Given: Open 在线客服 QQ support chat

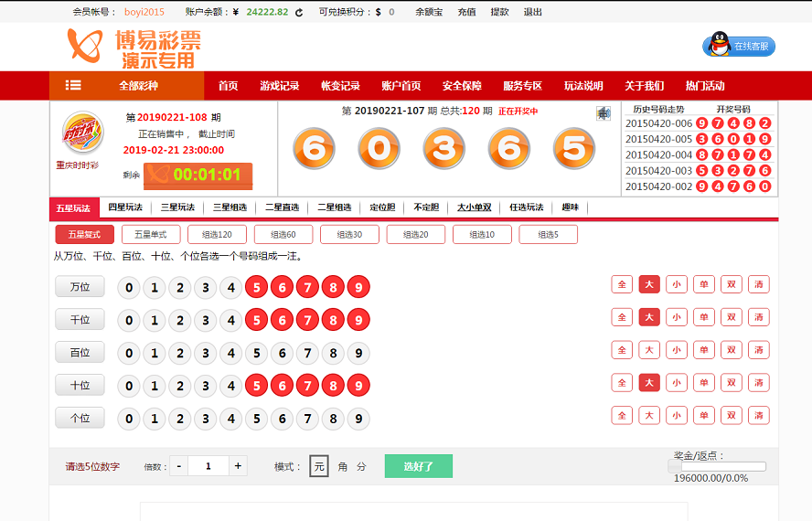Looking at the screenshot, I should pos(739,46).
